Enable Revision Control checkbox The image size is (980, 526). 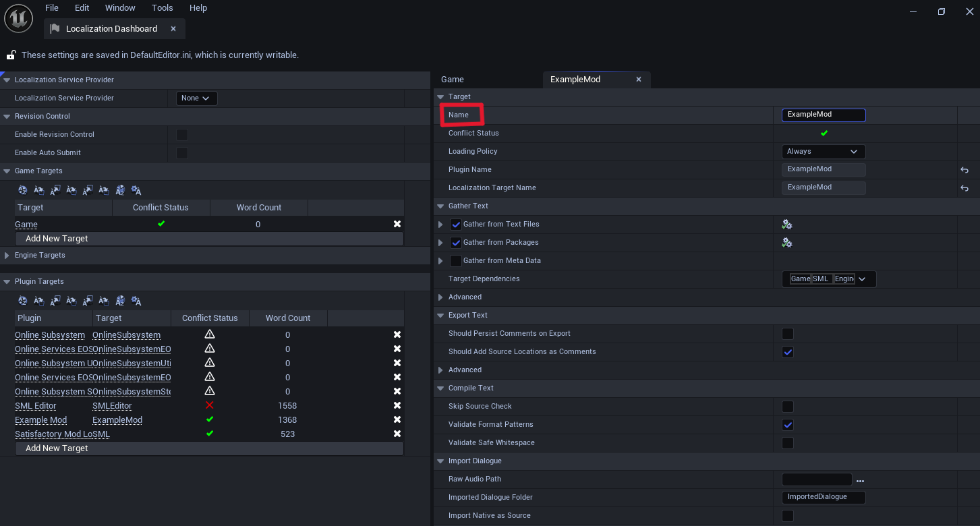click(x=182, y=135)
